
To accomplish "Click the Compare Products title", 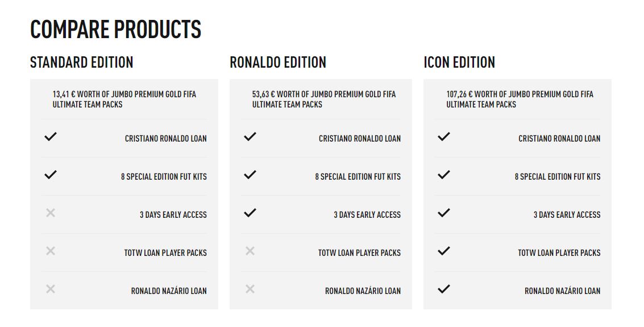I will pyautogui.click(x=115, y=29).
